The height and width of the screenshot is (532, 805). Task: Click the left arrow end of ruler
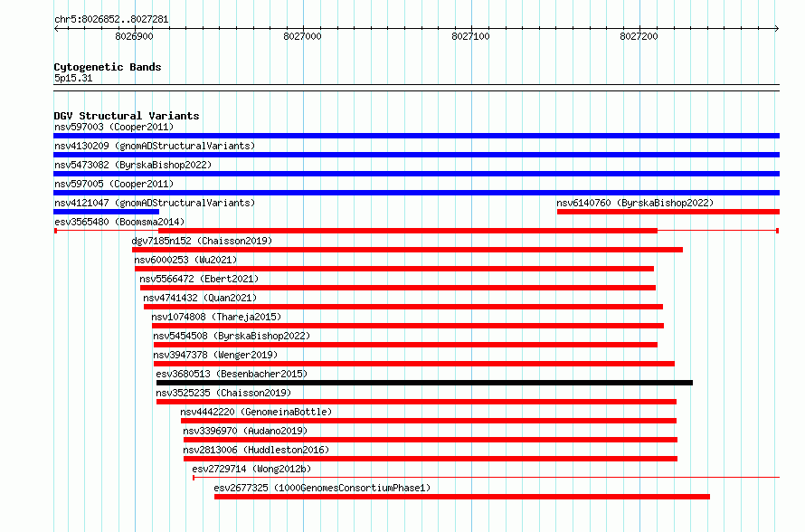(x=56, y=28)
